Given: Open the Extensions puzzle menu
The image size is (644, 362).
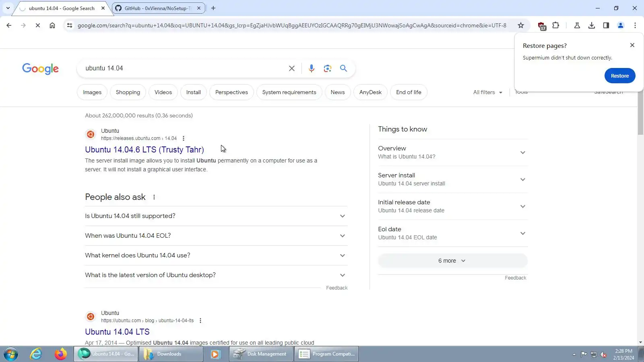Looking at the screenshot, I should coord(556,25).
